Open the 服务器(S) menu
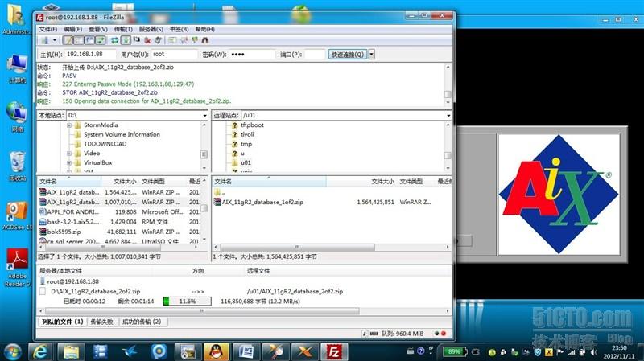Screen dimensions: 644x361 coord(151,29)
